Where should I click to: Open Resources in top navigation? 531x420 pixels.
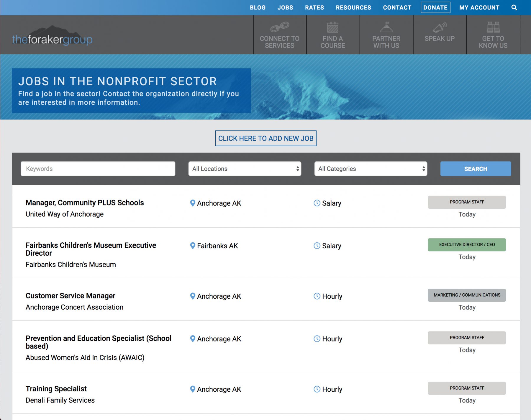353,8
